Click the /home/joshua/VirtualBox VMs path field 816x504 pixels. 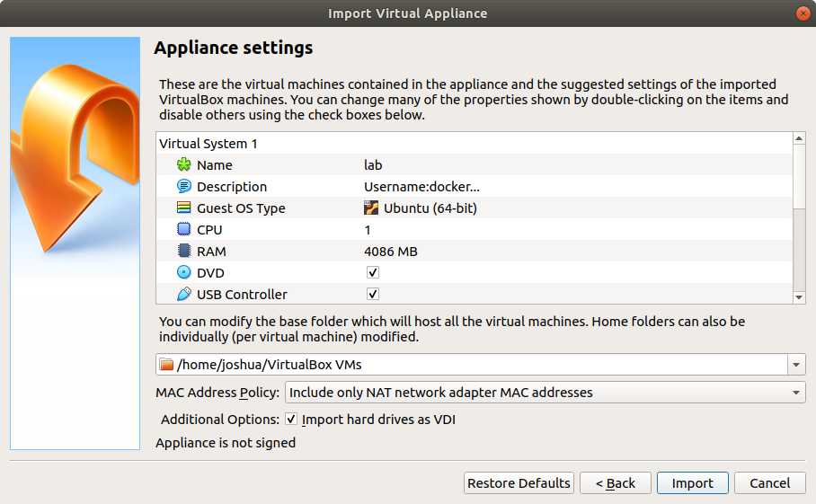point(472,365)
